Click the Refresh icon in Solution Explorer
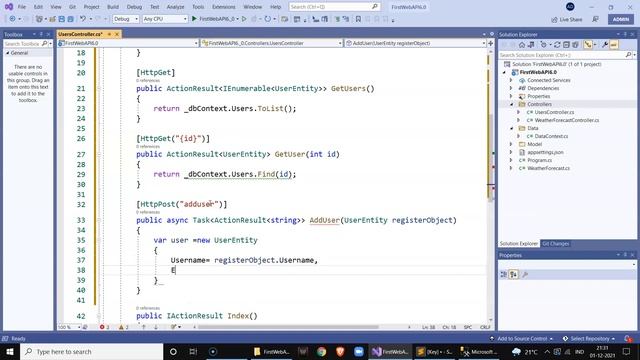The image size is (640, 360). (x=557, y=45)
